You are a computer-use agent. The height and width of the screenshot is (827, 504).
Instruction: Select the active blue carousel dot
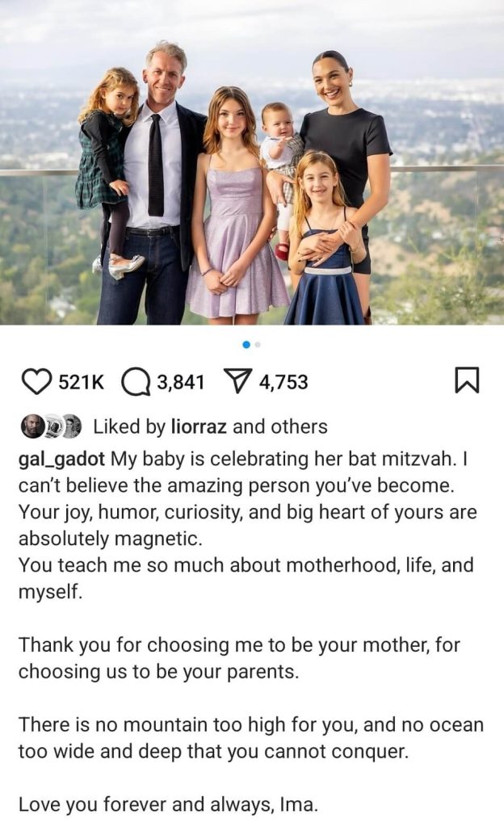pyautogui.click(x=246, y=345)
